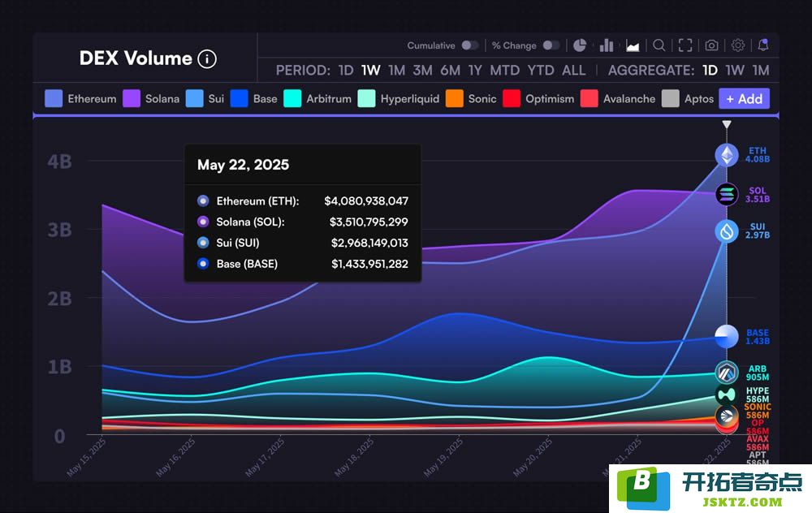This screenshot has height=513, width=812.
Task: Expand the chart to fullscreen
Action: click(x=685, y=45)
